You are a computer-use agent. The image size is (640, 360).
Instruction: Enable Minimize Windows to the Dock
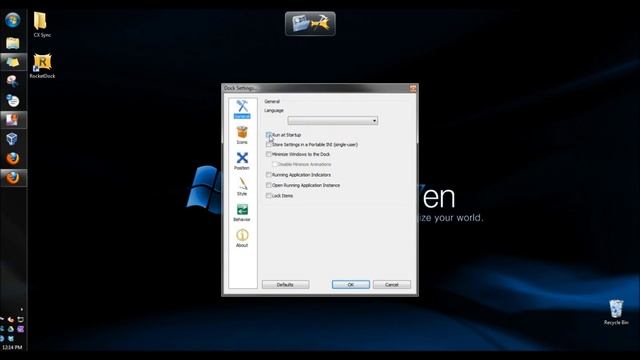point(269,154)
